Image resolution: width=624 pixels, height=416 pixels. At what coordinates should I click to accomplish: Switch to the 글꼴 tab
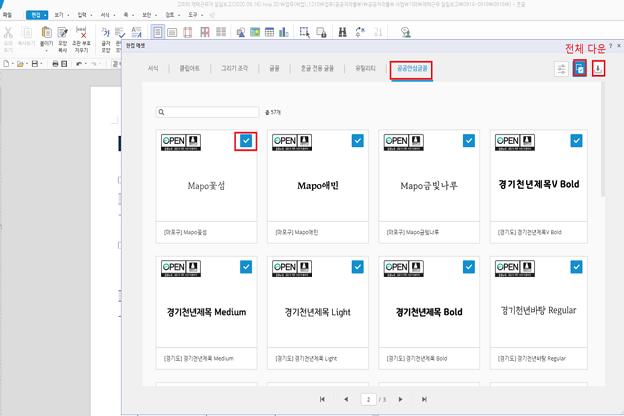(274, 68)
